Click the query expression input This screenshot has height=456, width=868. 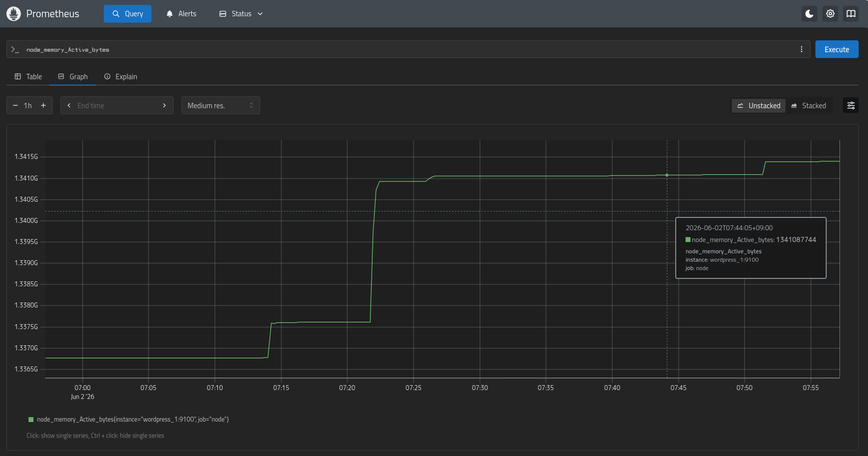click(408, 49)
